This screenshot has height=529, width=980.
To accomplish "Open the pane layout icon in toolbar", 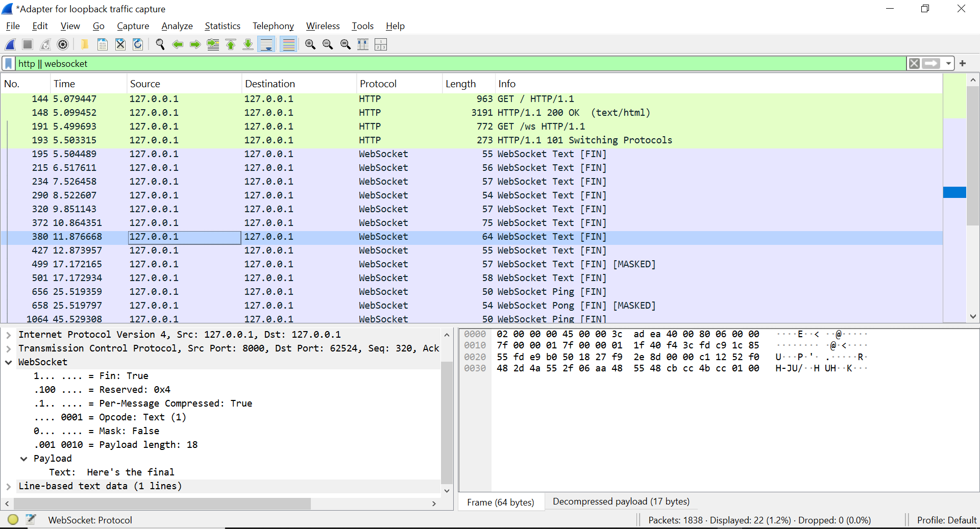I will tap(381, 45).
